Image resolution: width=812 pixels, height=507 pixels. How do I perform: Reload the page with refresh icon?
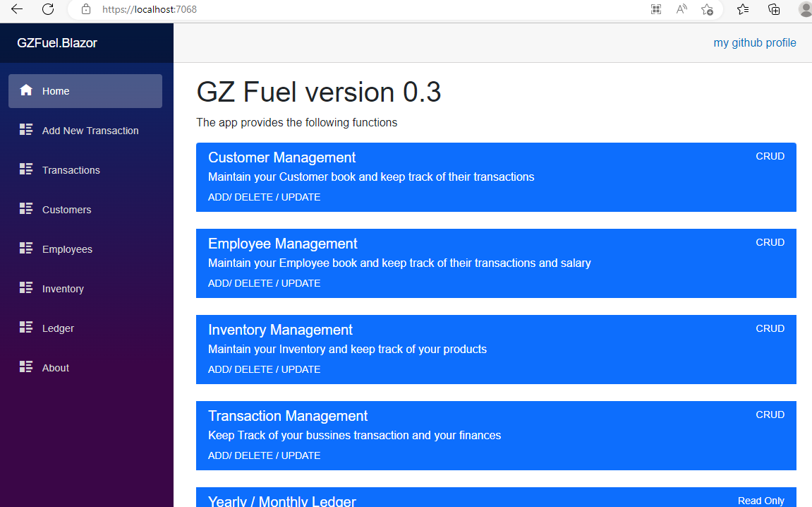48,8
